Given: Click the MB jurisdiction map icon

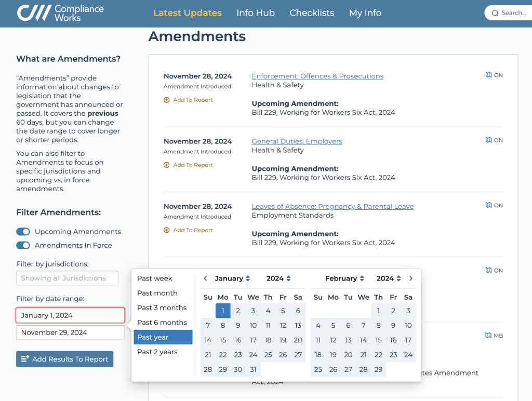Looking at the screenshot, I should coord(488,336).
